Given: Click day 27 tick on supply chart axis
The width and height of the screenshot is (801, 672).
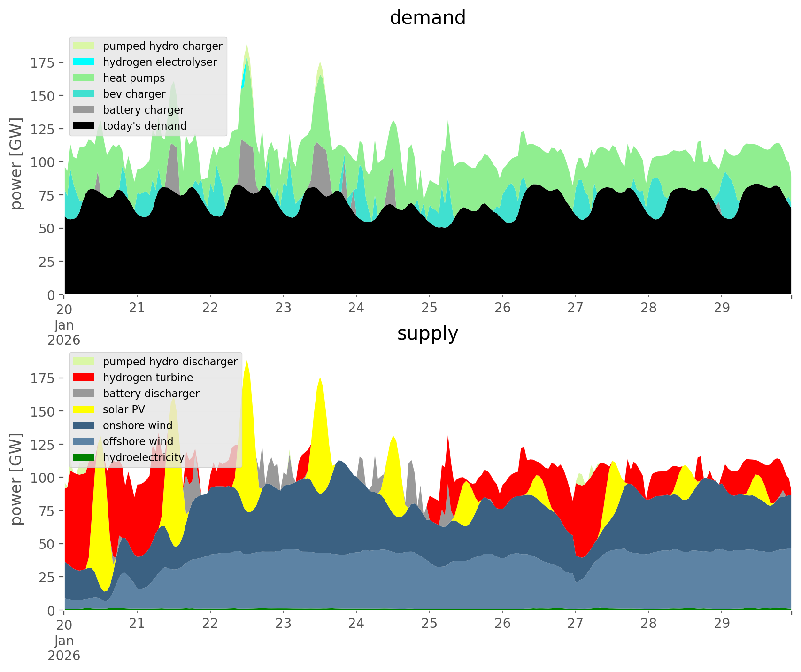Looking at the screenshot, I should (575, 624).
